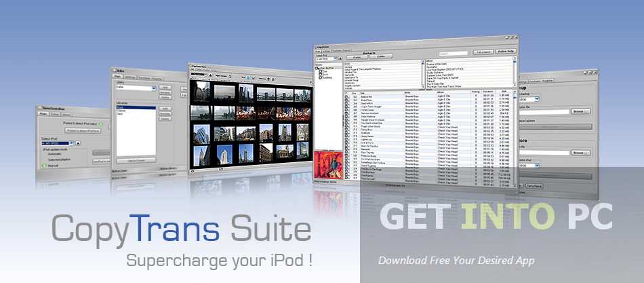Green Protect & detect iPod status indicator
This screenshot has width=644, height=283.
(x=101, y=124)
